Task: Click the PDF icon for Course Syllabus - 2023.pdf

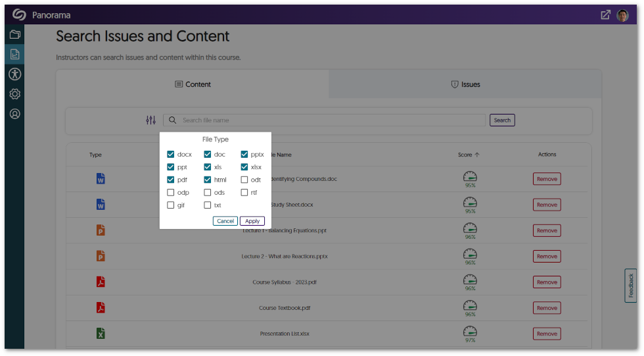Action: coord(101,282)
